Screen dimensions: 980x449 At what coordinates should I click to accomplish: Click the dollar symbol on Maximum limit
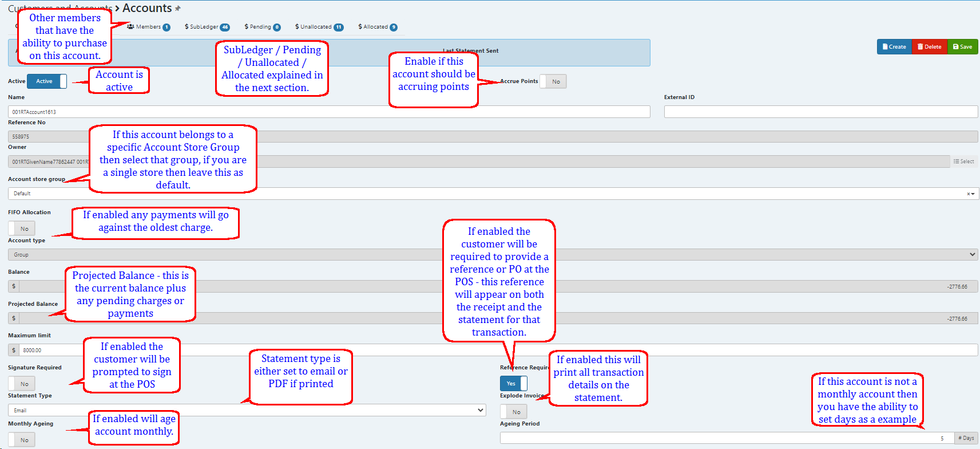14,350
